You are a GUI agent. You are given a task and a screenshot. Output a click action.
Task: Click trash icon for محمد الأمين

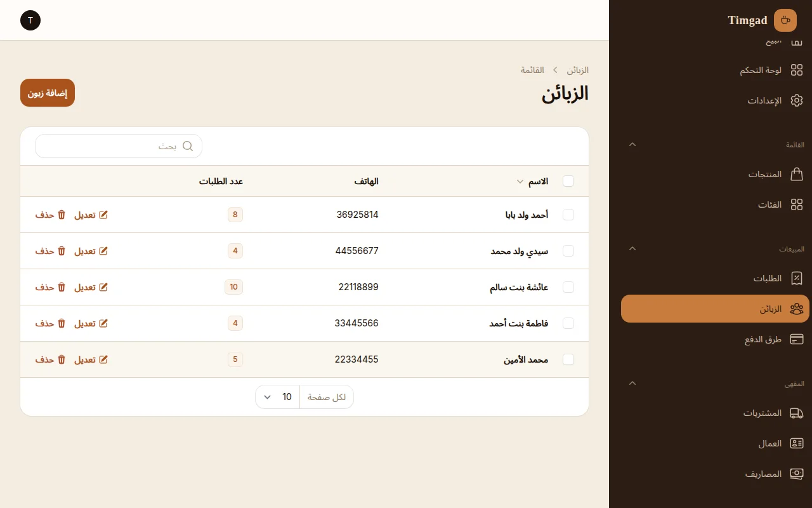click(x=62, y=359)
